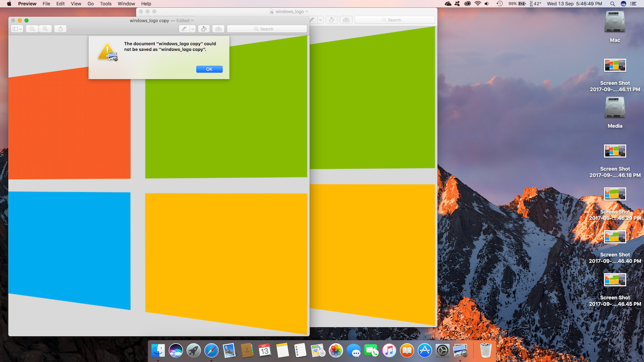The width and height of the screenshot is (644, 362).
Task: Open the Help menu
Action: (146, 4)
